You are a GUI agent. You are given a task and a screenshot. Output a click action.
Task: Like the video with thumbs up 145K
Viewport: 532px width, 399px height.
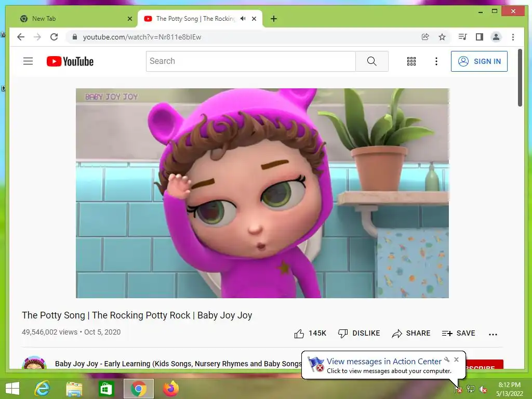[310, 334]
